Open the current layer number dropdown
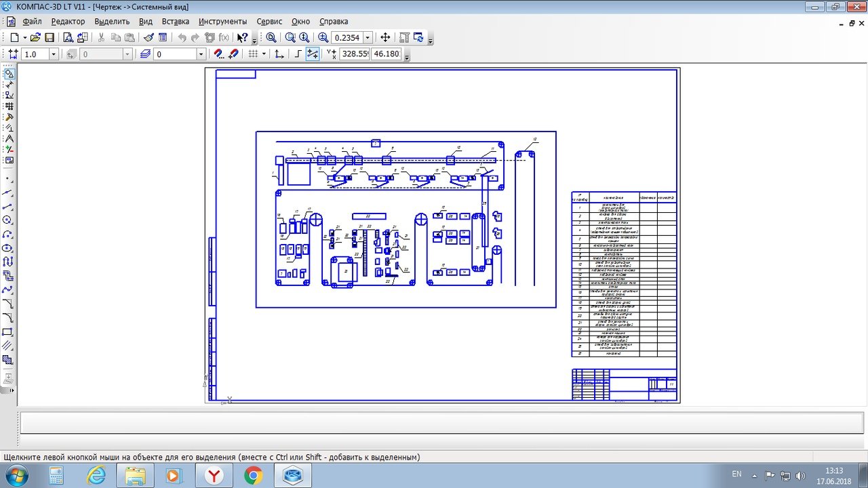The height and width of the screenshot is (488, 868). tap(201, 54)
